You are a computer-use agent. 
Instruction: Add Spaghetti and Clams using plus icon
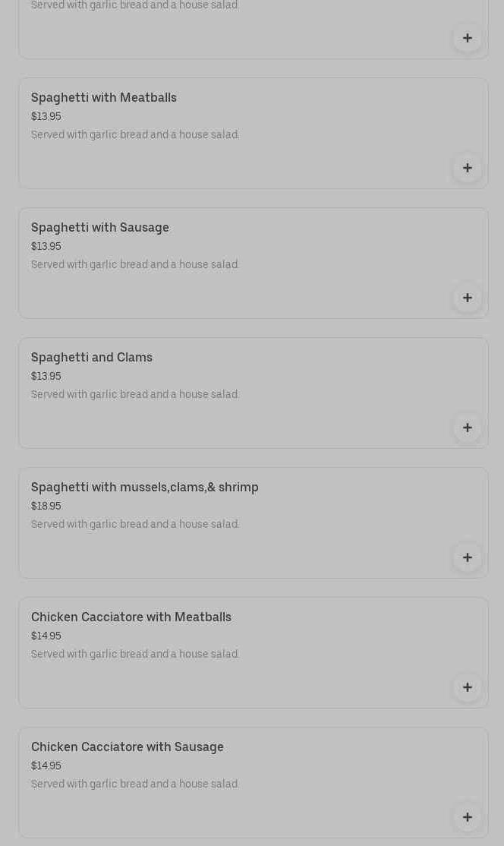[x=468, y=428]
